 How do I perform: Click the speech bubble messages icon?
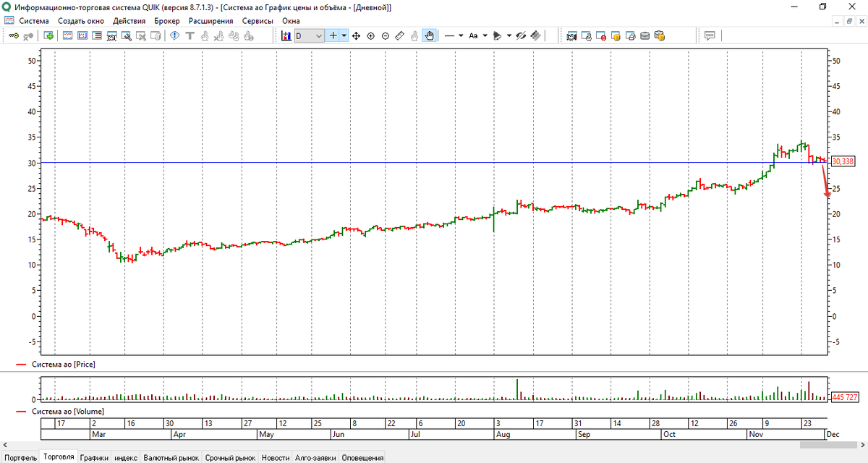(710, 35)
